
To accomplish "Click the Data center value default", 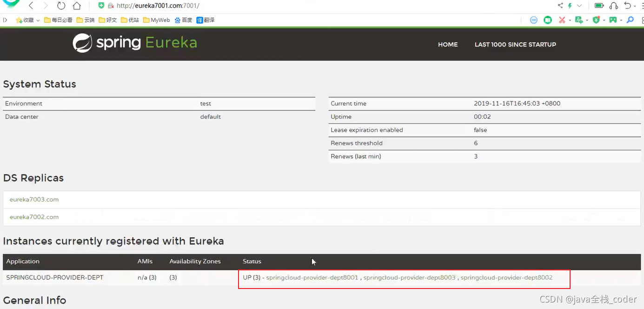I will (x=210, y=117).
